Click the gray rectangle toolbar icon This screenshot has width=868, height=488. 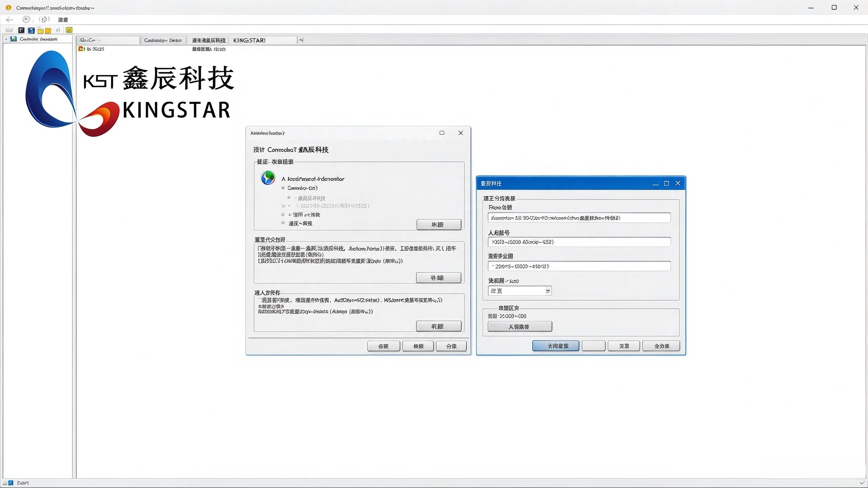pos(9,30)
